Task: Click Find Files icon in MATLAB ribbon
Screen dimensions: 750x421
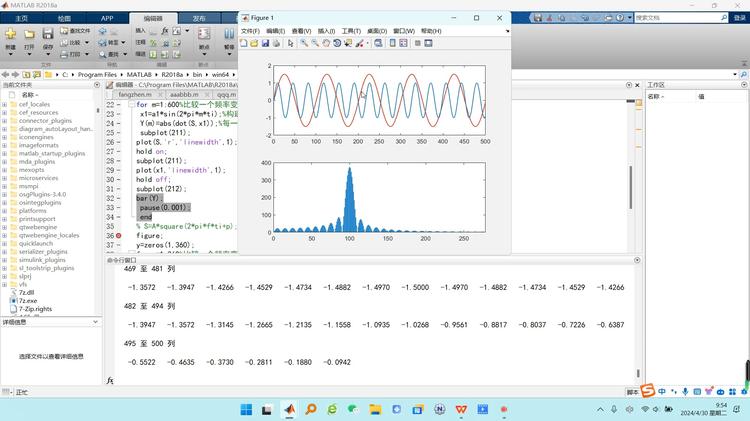Action: [64, 31]
